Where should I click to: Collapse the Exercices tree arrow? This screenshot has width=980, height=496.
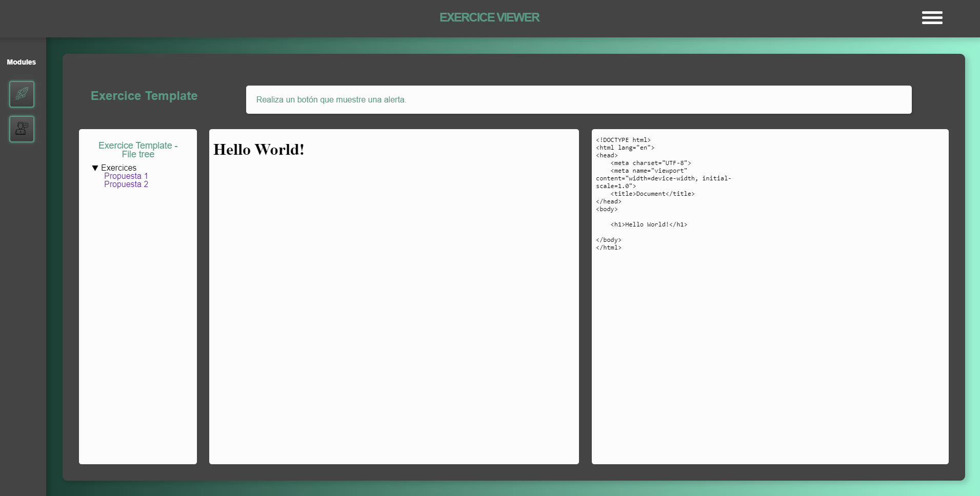click(95, 168)
